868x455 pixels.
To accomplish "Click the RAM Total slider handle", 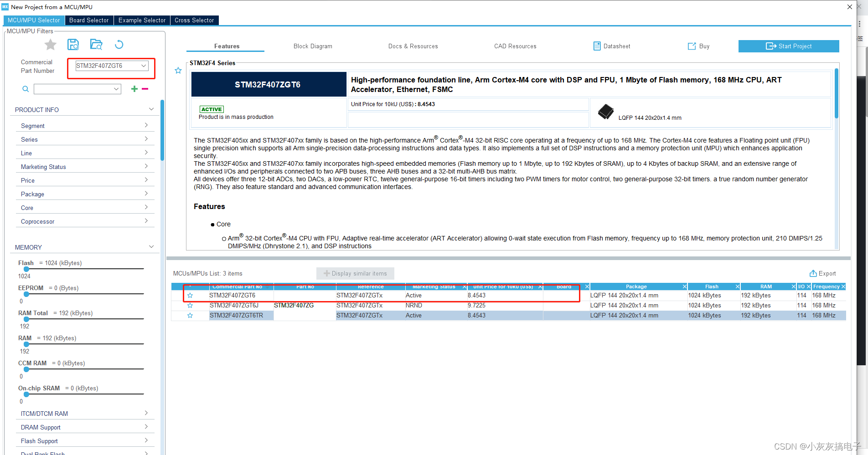I will pos(26,319).
